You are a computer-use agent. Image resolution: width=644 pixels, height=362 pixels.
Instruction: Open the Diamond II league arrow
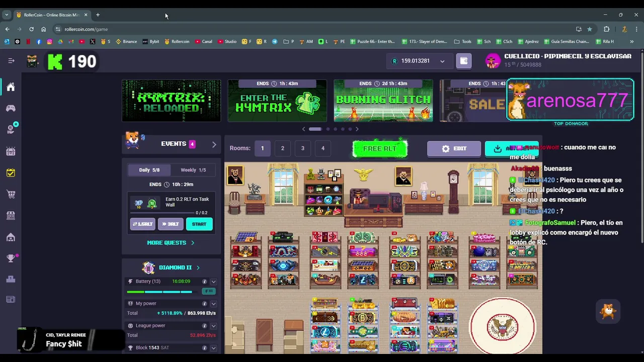(198, 267)
